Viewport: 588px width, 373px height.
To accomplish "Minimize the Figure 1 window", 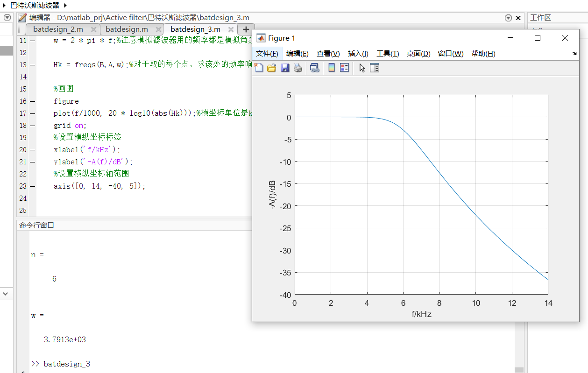I will click(x=511, y=38).
